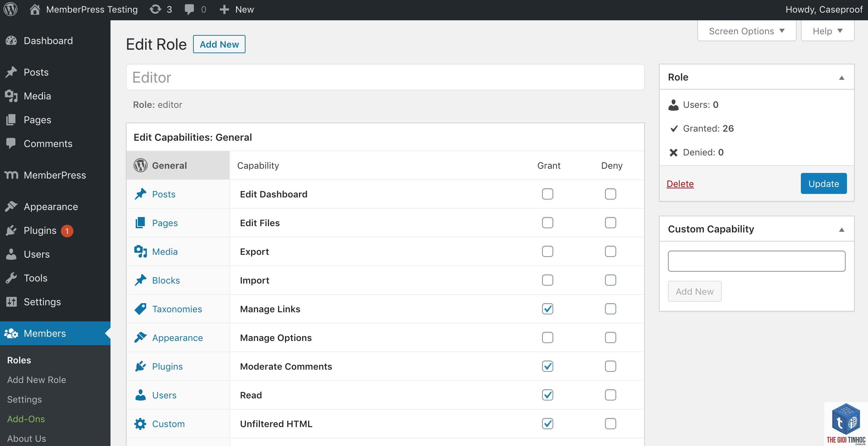Click the pages icon in Pages capability tab
This screenshot has height=446, width=868.
point(141,223)
